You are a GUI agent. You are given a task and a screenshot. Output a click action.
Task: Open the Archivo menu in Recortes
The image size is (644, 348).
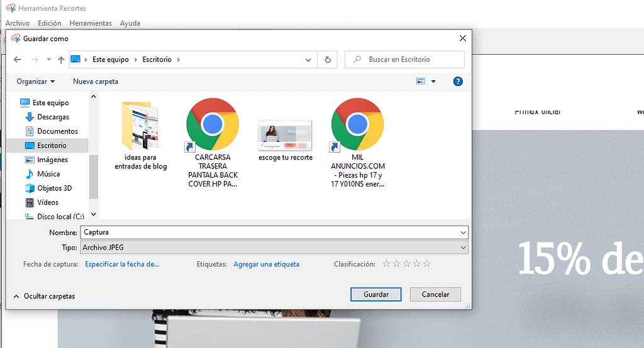[17, 23]
